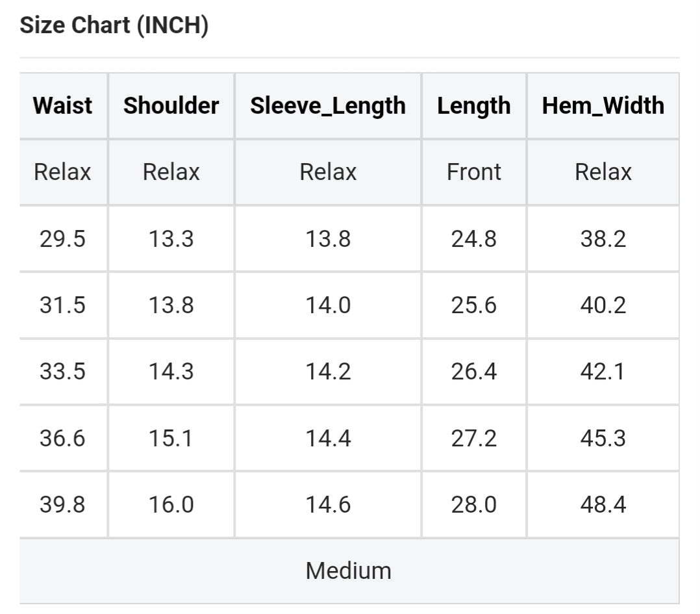The width and height of the screenshot is (700, 614).
Task: Click the 33.5 waist cell
Action: [63, 372]
